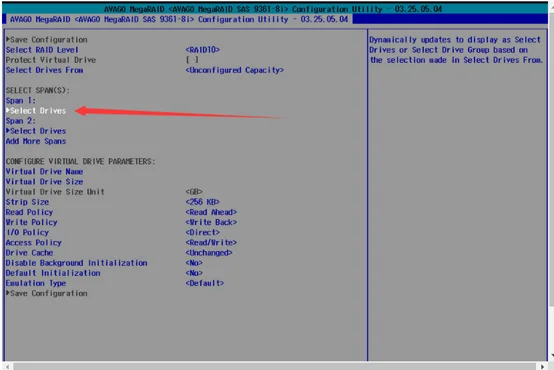This screenshot has height=370, width=554.
Task: Change the GB size unit dropdown
Action: 194,192
